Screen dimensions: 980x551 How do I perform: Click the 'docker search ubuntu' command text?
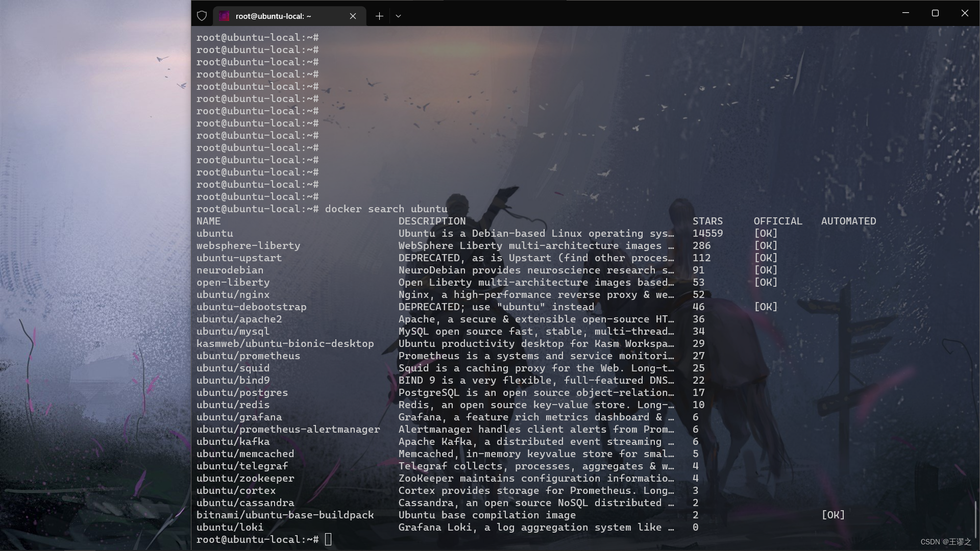coord(386,209)
